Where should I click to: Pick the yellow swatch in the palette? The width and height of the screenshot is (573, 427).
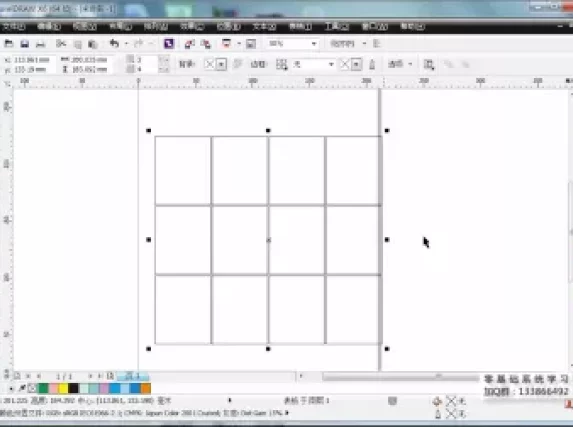(63, 388)
